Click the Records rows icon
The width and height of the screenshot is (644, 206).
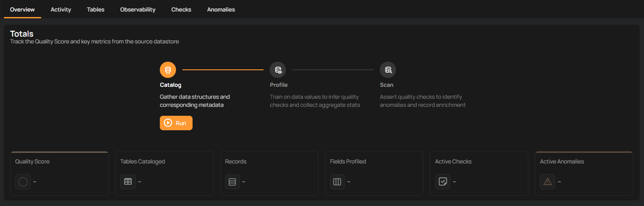pyautogui.click(x=233, y=182)
